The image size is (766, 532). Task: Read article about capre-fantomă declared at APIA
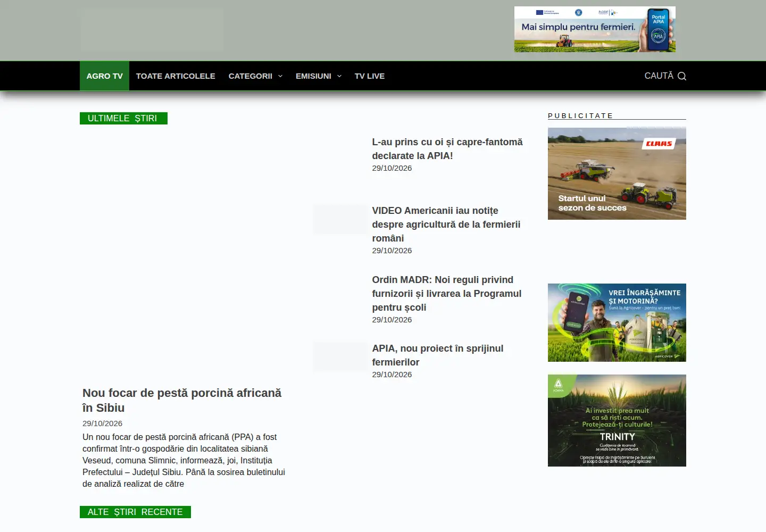coord(447,149)
